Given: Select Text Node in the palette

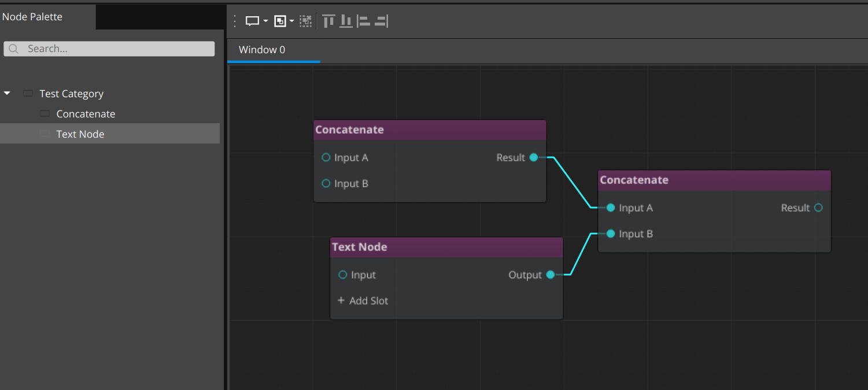Looking at the screenshot, I should 80,134.
